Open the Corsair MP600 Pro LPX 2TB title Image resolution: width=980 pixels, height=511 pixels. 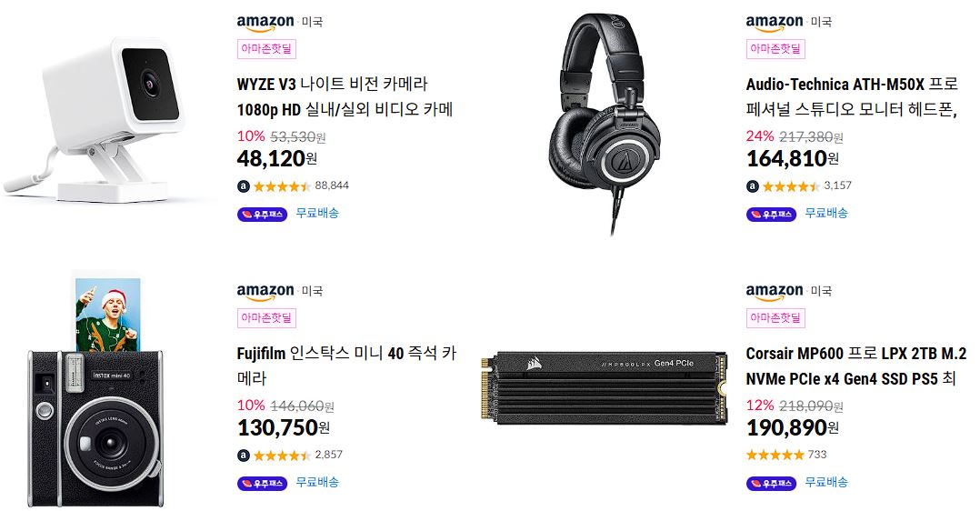(856, 366)
